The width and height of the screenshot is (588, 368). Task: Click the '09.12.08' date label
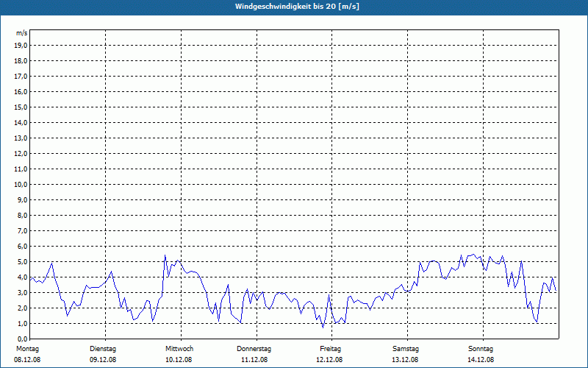103,360
